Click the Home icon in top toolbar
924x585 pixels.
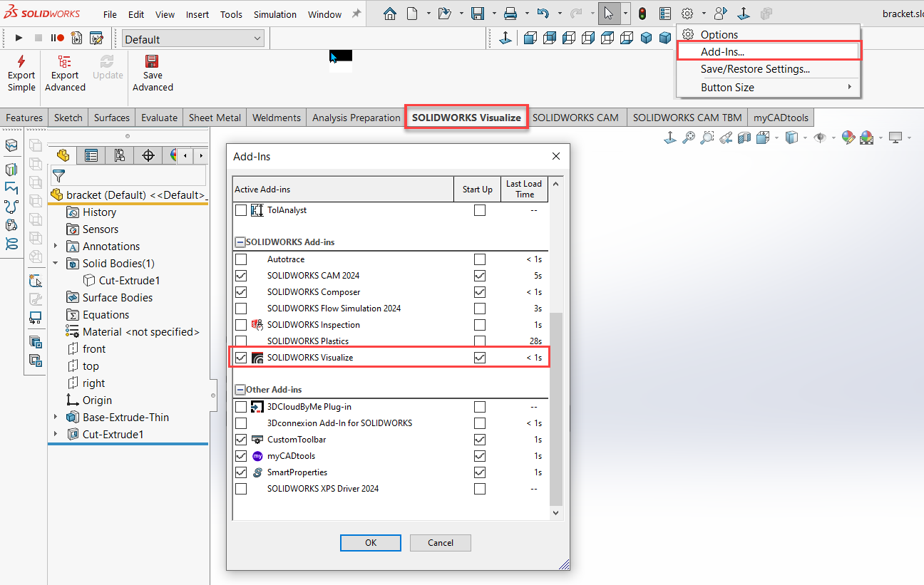[389, 14]
